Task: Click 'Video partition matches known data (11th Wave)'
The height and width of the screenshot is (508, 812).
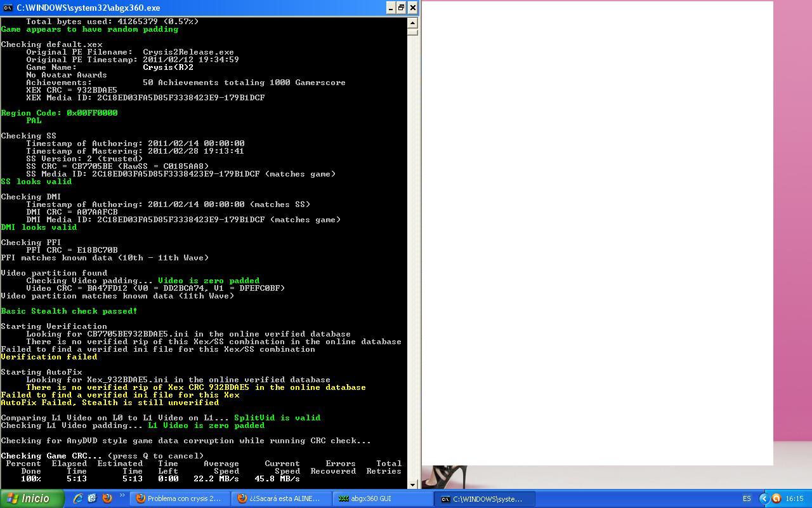Action: pos(117,296)
